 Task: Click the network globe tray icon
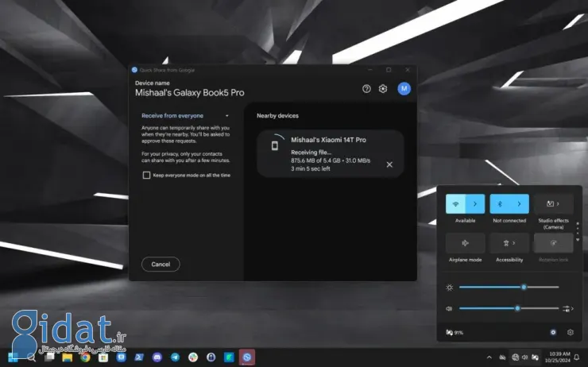(515, 357)
